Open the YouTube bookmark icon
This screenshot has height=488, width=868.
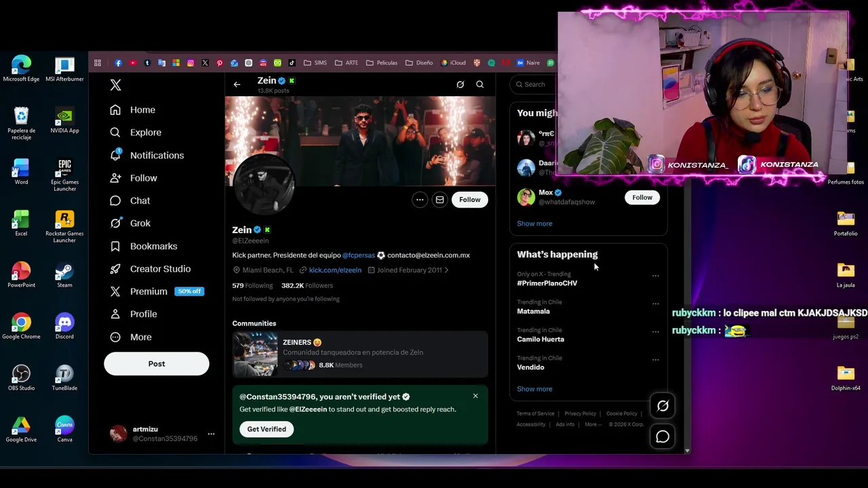[133, 63]
